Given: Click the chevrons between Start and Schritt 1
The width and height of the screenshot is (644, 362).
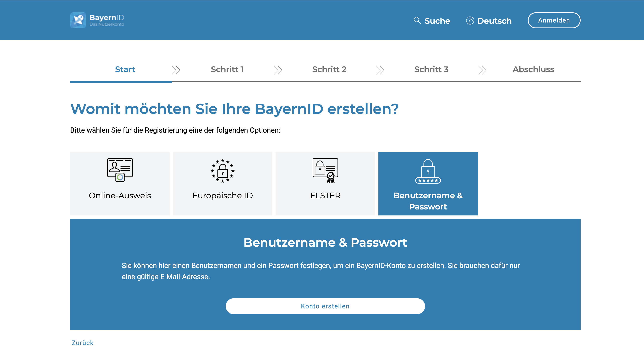Looking at the screenshot, I should [x=176, y=70].
